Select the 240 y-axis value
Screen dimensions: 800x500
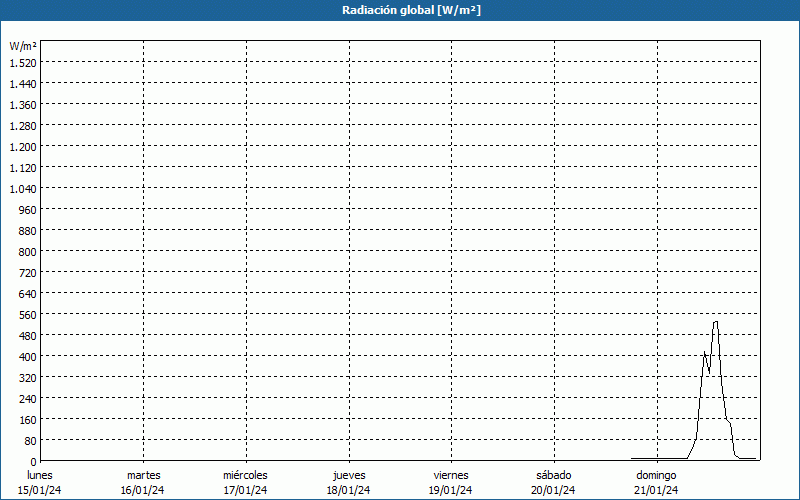coord(29,398)
